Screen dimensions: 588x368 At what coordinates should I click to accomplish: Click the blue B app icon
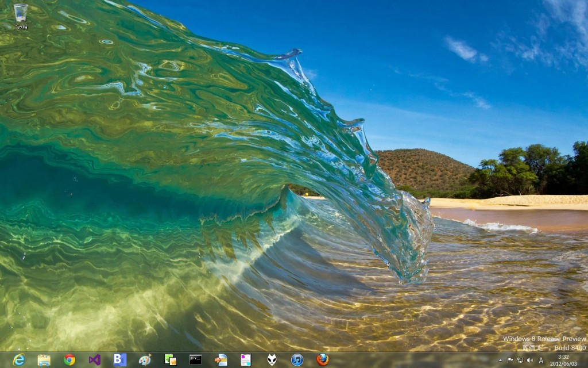(x=120, y=360)
